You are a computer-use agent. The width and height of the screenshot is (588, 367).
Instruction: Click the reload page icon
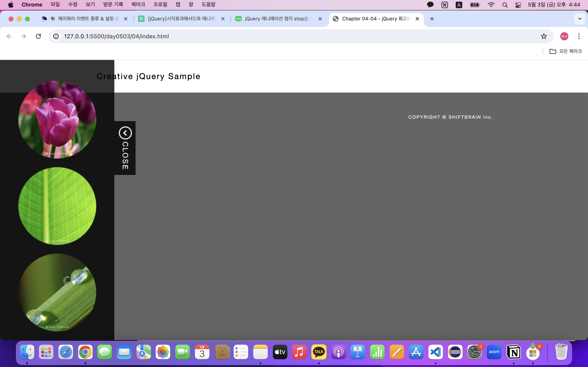[x=38, y=36]
